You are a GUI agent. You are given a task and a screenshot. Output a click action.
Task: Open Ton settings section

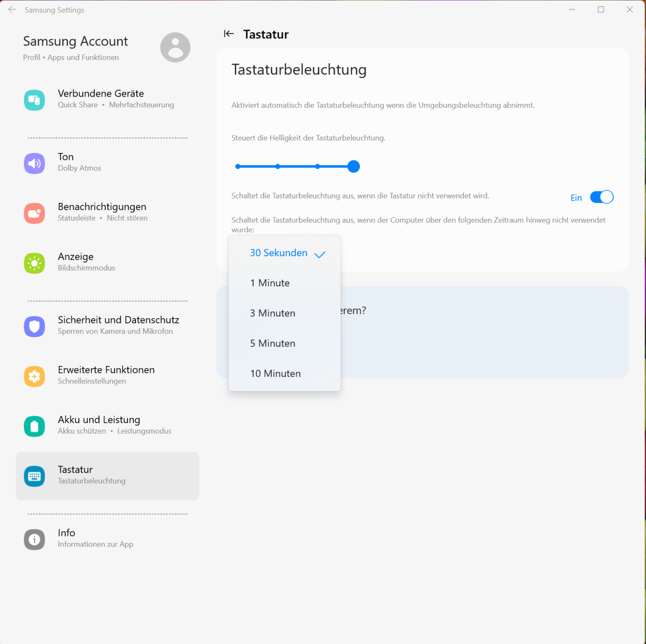pyautogui.click(x=107, y=163)
